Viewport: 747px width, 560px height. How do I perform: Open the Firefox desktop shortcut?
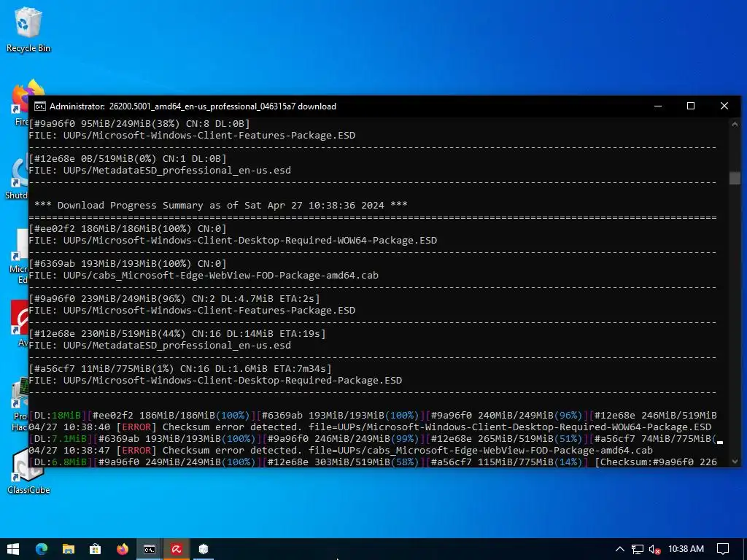point(21,102)
